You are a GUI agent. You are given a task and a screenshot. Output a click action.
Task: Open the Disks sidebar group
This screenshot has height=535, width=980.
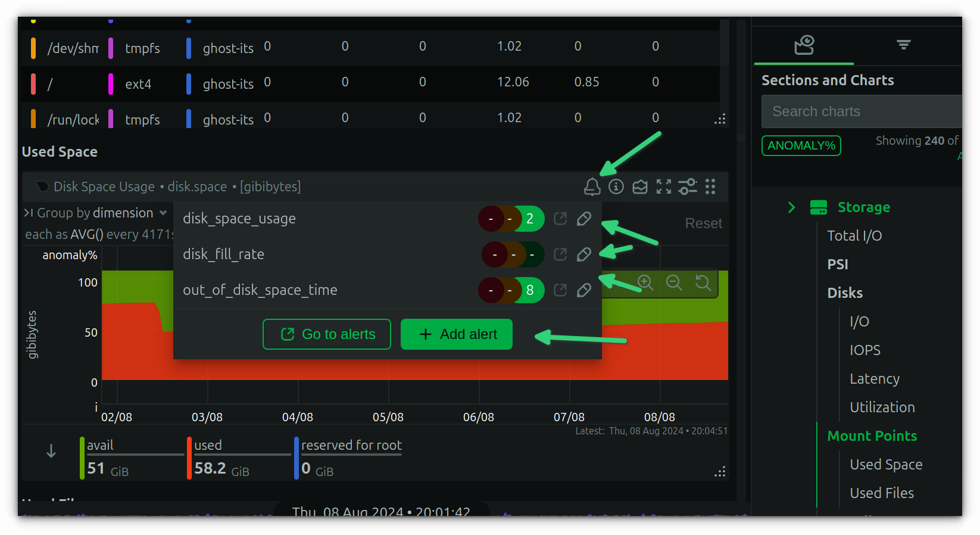[x=845, y=293]
